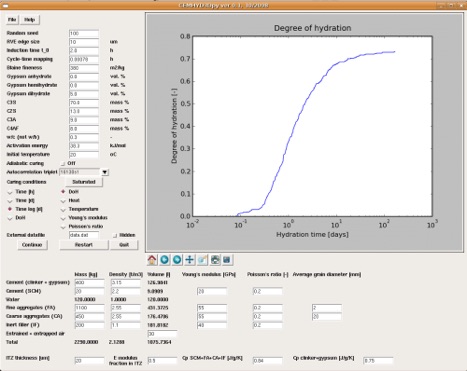Focus the Blaine fineness field
The image size is (467, 371).
[x=84, y=68]
